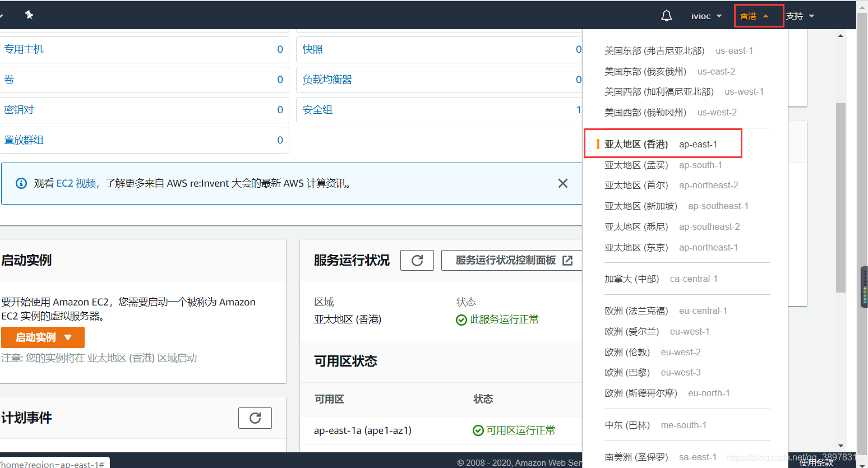Screen dimensions: 868x468
Task: Click the pin shortcut icon in header
Action: [29, 15]
